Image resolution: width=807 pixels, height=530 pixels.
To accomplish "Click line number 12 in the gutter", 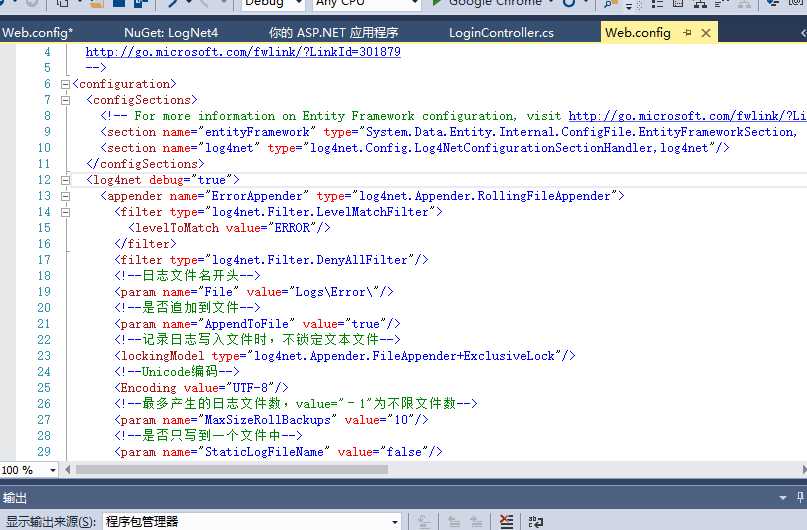I will [44, 180].
